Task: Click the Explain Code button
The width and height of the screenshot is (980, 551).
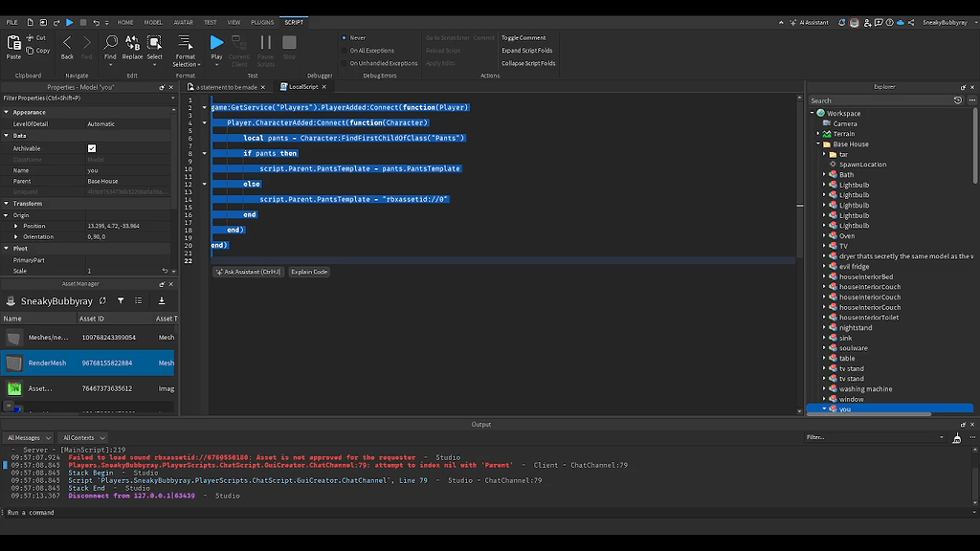Action: pos(309,272)
